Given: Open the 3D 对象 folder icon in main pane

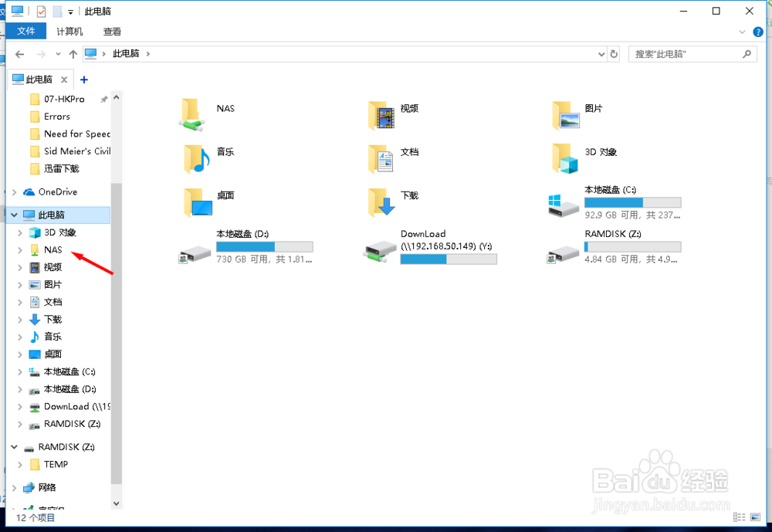Looking at the screenshot, I should (x=565, y=158).
